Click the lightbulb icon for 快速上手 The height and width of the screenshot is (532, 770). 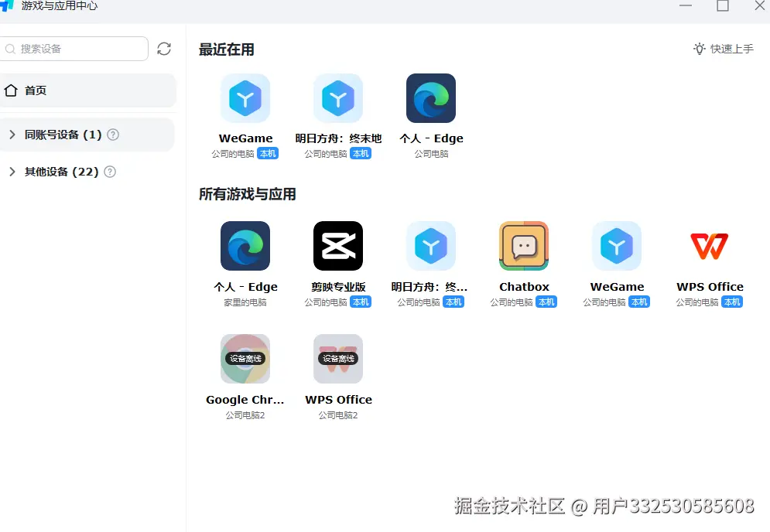[x=700, y=49]
